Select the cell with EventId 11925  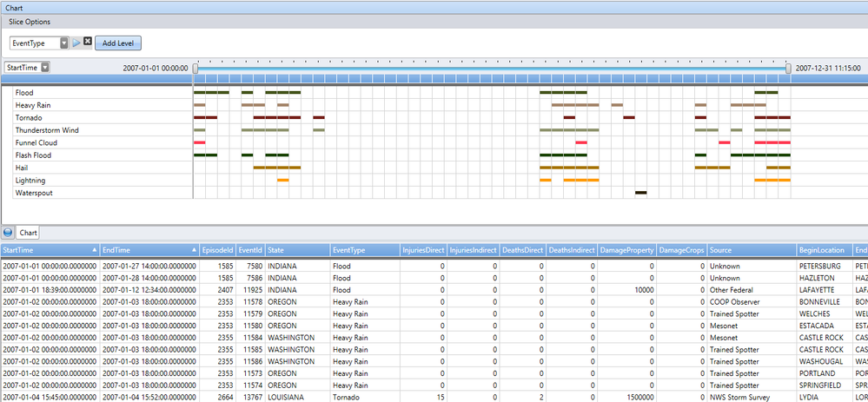[251, 290]
